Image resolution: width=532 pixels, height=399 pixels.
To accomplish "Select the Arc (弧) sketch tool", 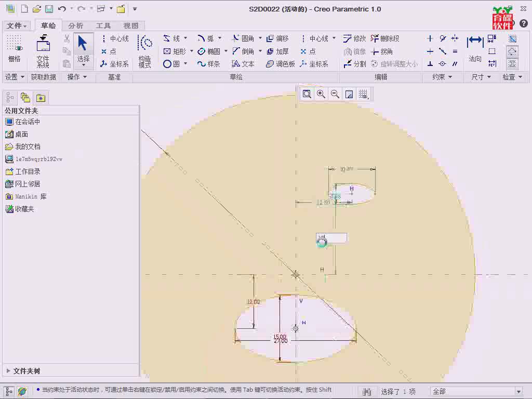I will click(x=206, y=38).
